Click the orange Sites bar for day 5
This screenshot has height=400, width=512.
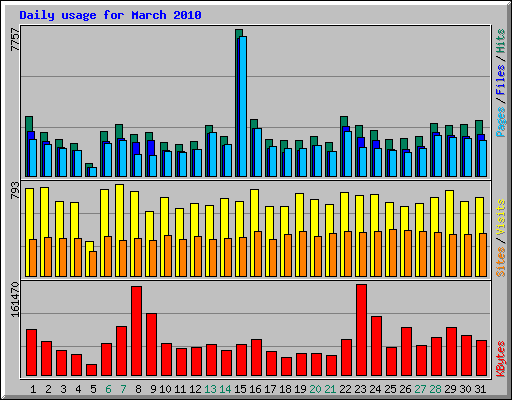pyautogui.click(x=93, y=264)
